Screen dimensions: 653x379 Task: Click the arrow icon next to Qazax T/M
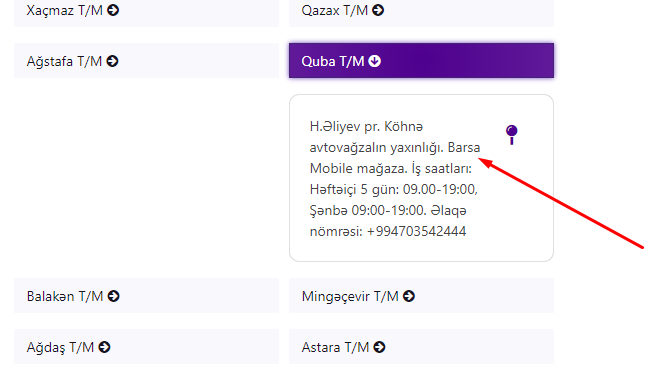click(378, 10)
